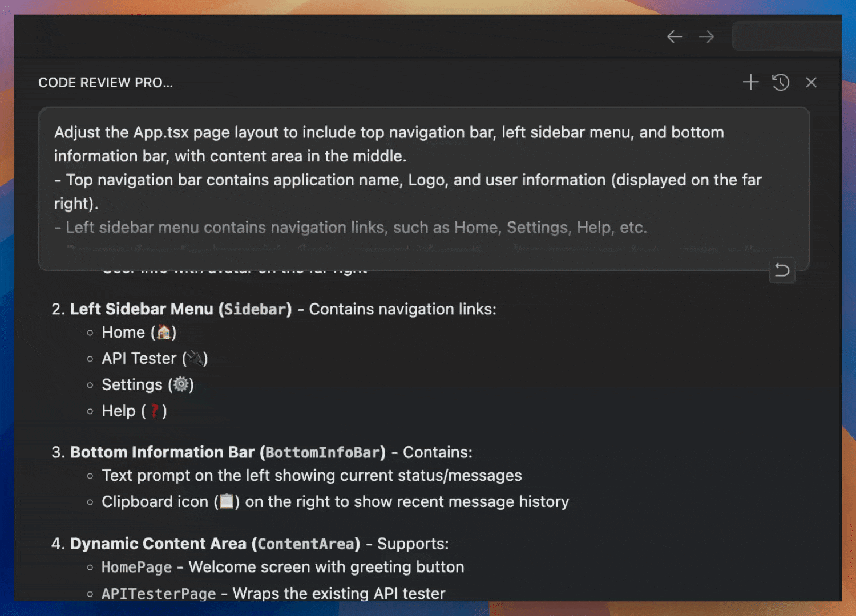Click the HomePage link in Dynamic Content Area
This screenshot has width=856, height=616.
coord(136,567)
